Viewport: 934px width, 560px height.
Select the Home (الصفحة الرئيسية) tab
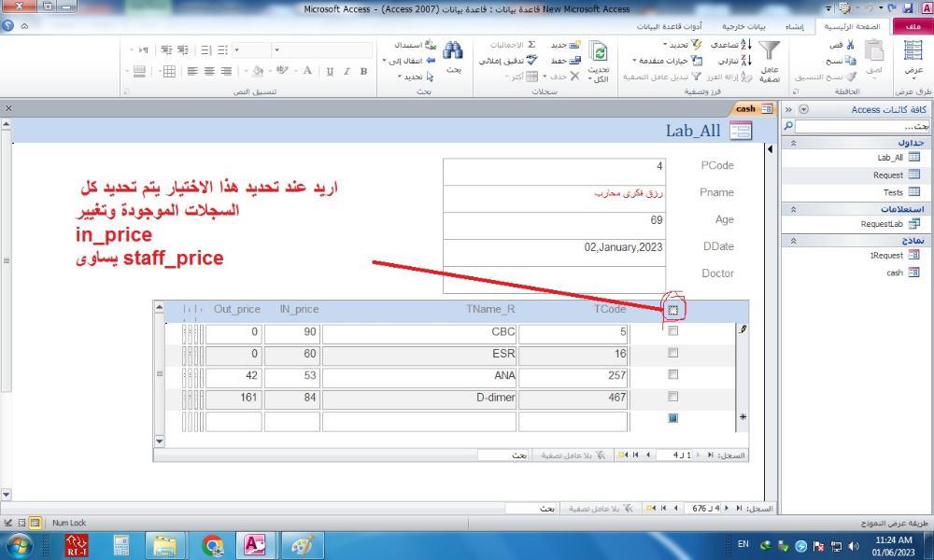click(852, 27)
